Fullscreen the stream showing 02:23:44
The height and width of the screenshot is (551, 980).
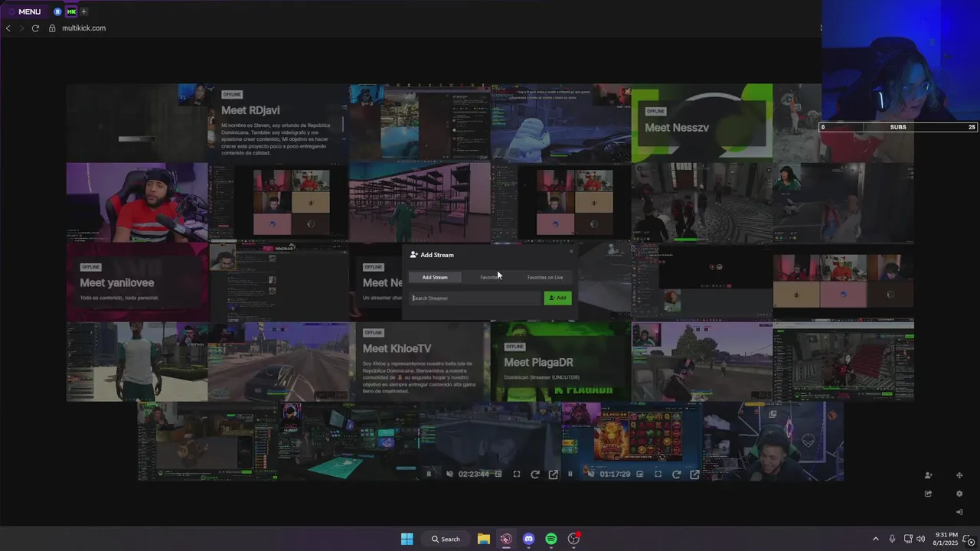pyautogui.click(x=517, y=474)
